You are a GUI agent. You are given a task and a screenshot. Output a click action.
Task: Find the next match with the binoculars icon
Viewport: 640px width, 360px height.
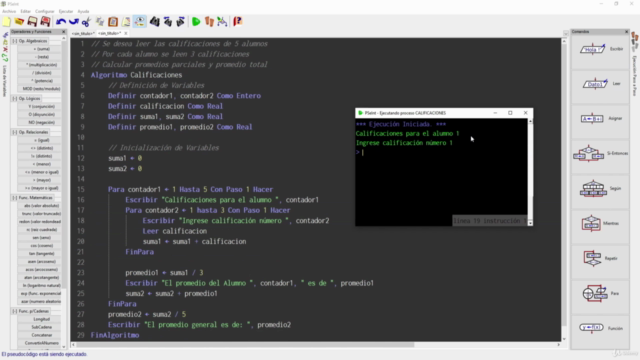pyautogui.click(x=180, y=22)
